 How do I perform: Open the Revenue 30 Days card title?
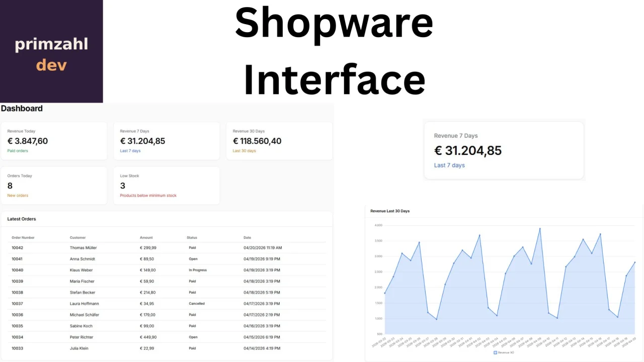(x=249, y=131)
